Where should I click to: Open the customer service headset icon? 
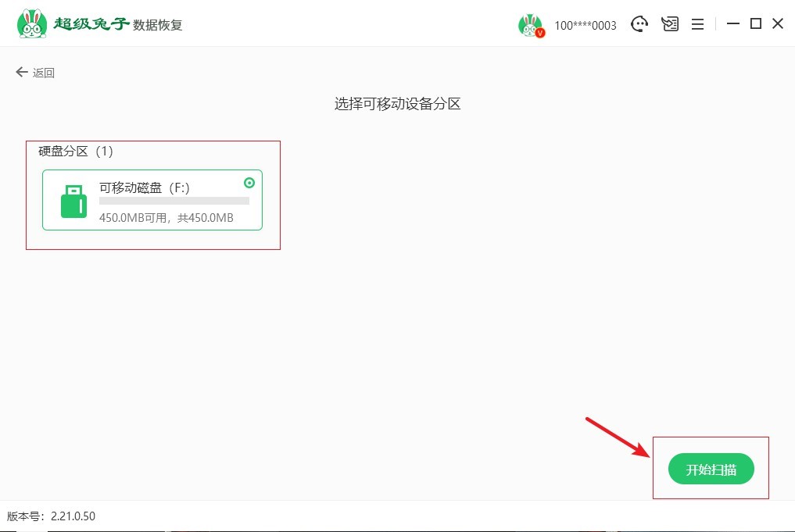point(639,23)
